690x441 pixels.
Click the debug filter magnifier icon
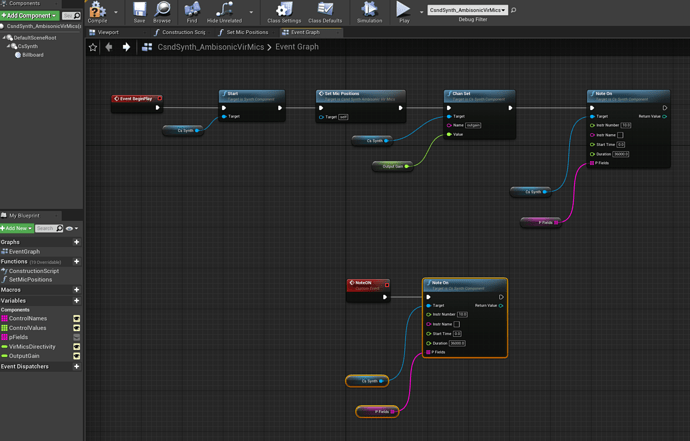513,10
